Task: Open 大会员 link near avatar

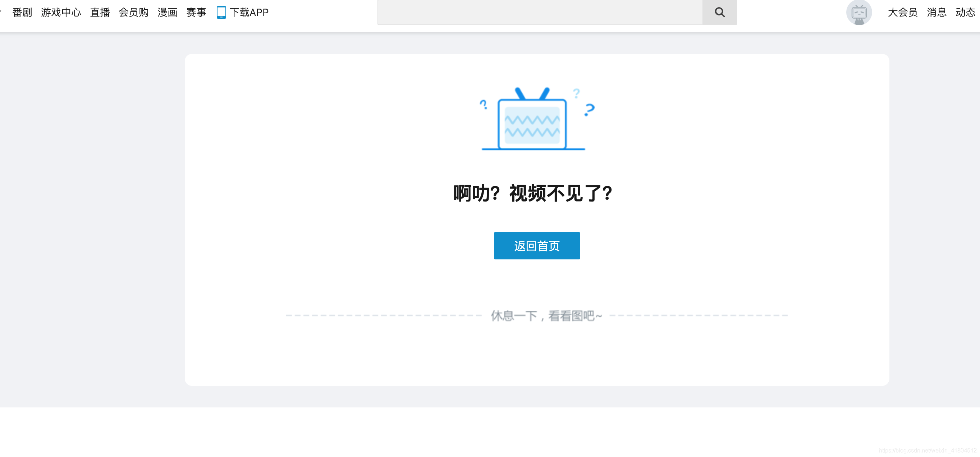Action: [902, 12]
